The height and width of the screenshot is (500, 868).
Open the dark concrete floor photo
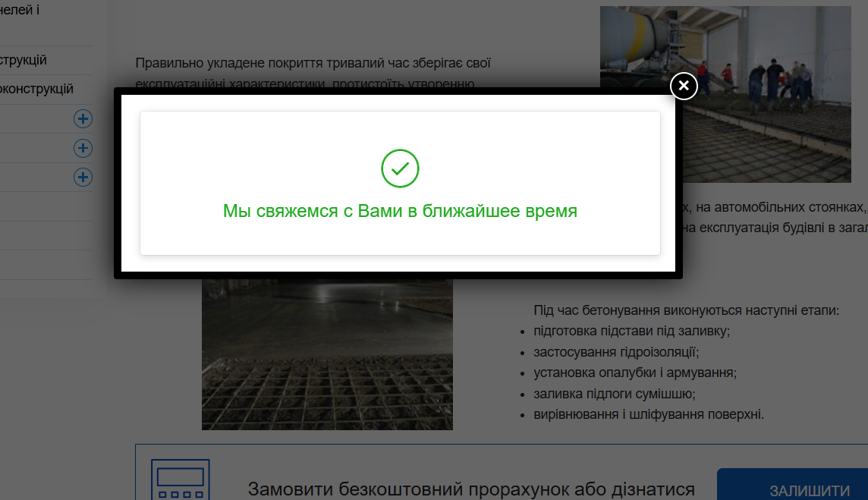[327, 354]
